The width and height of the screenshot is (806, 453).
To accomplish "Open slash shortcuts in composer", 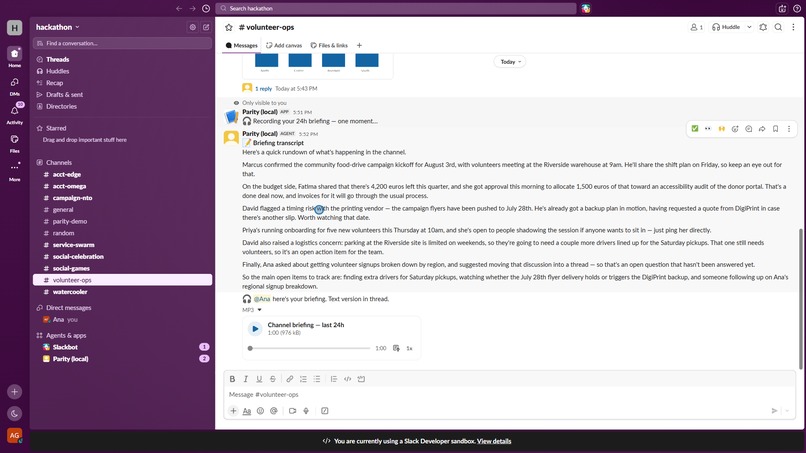I will (x=325, y=411).
